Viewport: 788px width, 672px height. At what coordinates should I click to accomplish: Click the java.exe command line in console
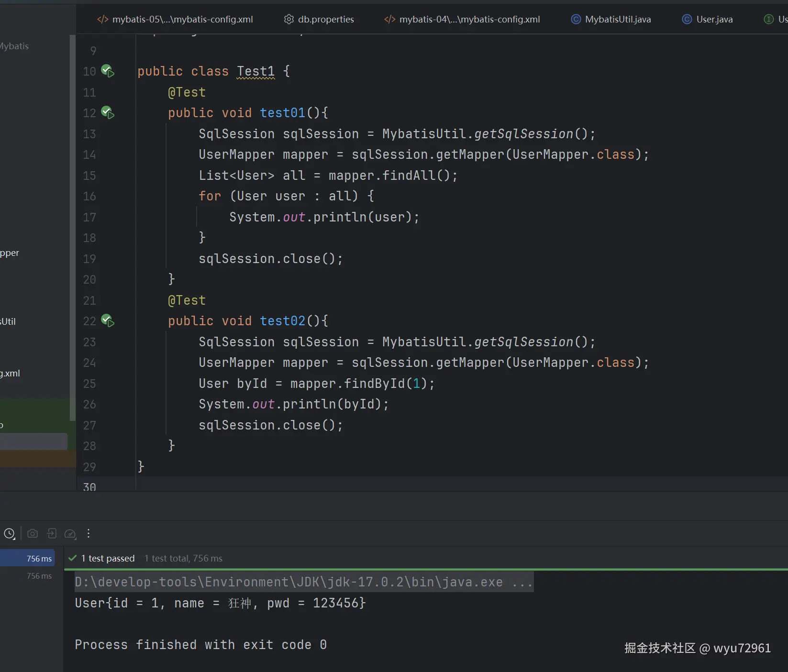point(304,582)
